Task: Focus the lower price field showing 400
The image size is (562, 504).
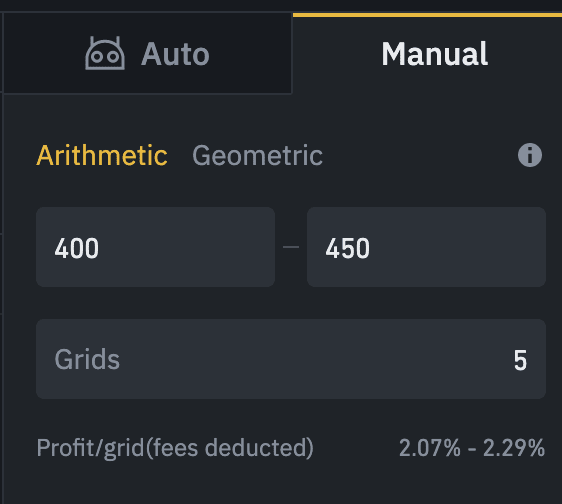Action: [156, 247]
